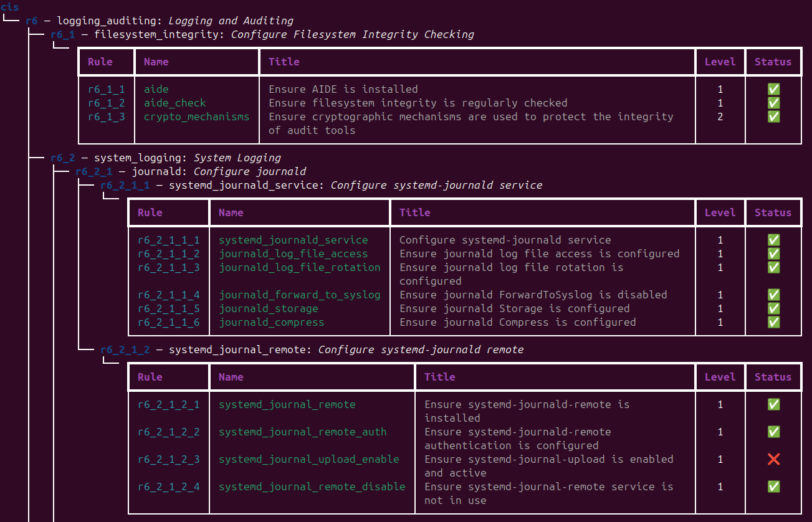Click rule ID r6_2_1_2_4
Image resolution: width=812 pixels, height=522 pixels.
(169, 486)
